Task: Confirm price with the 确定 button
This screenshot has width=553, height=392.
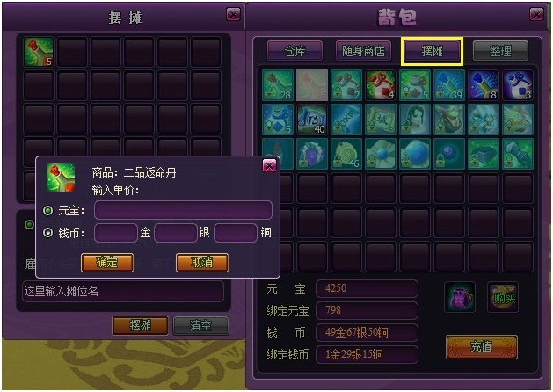Action: point(107,262)
